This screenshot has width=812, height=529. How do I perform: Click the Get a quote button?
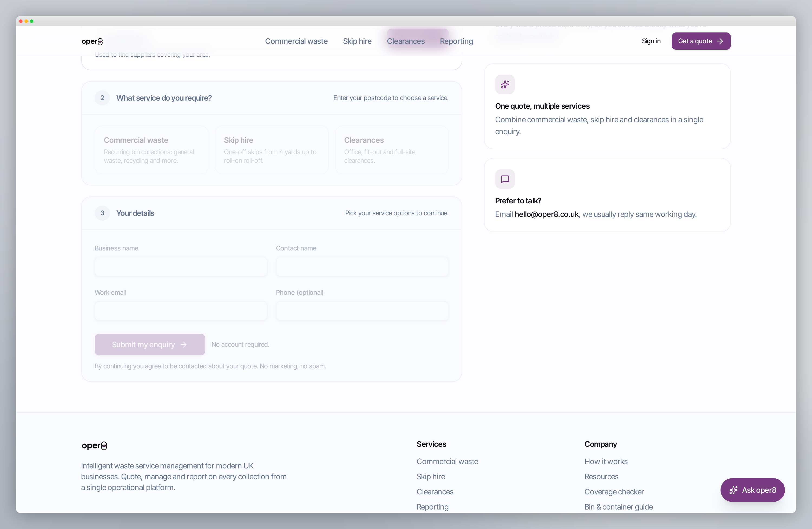click(701, 41)
